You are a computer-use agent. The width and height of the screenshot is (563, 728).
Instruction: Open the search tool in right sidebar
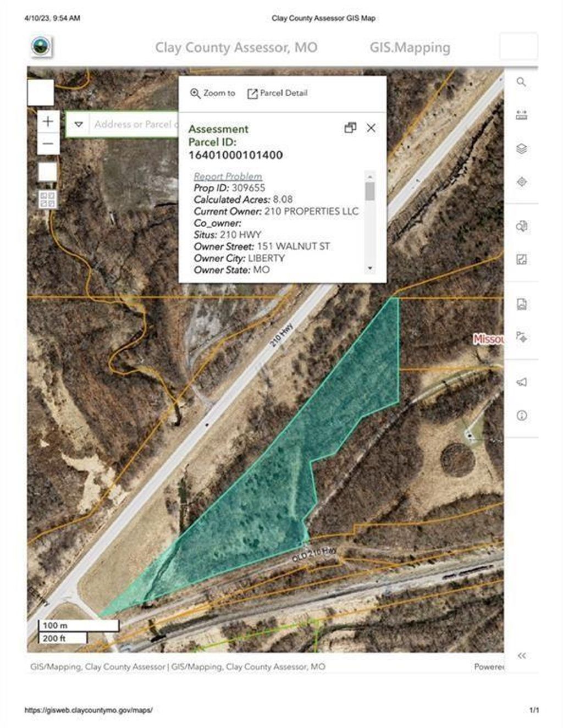point(521,82)
